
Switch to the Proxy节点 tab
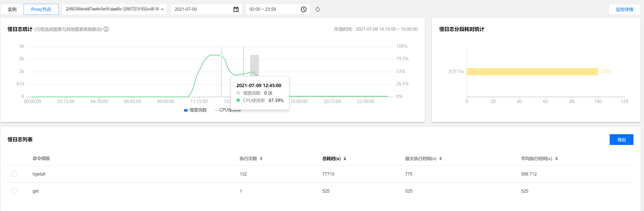(41, 9)
